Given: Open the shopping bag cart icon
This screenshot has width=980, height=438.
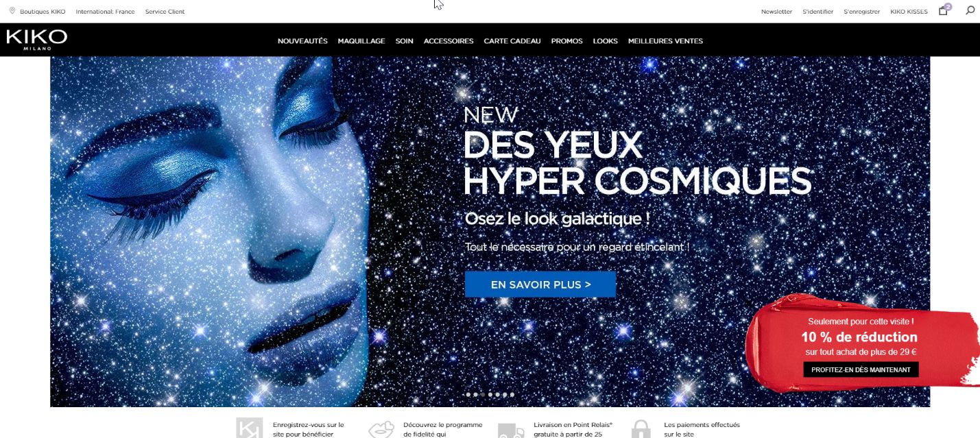Looking at the screenshot, I should [944, 10].
